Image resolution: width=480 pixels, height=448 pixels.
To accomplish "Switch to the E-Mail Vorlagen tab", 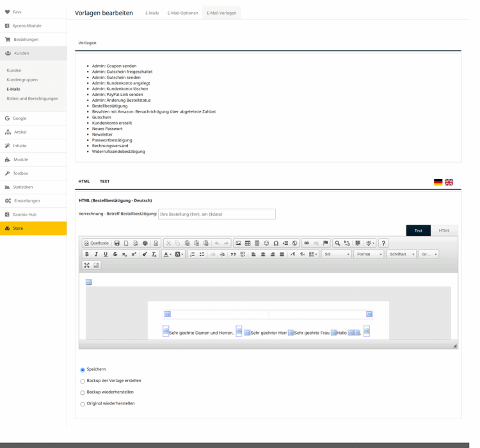I will click(221, 13).
